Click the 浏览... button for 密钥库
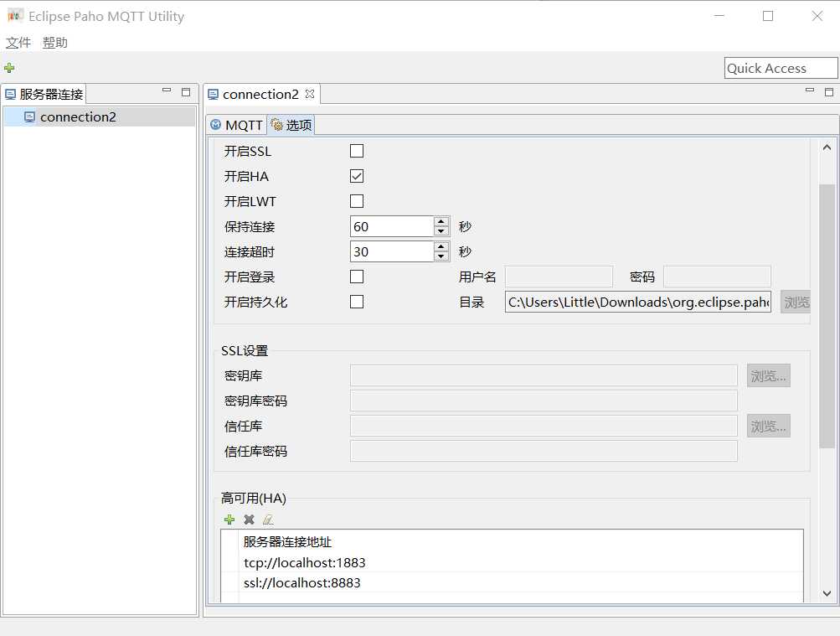This screenshot has height=636, width=840. click(x=769, y=376)
